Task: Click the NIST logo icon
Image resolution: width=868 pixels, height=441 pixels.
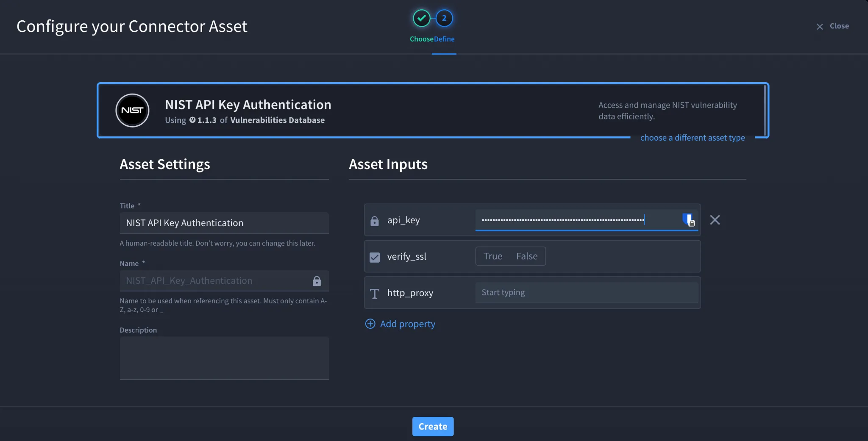Action: (x=132, y=111)
